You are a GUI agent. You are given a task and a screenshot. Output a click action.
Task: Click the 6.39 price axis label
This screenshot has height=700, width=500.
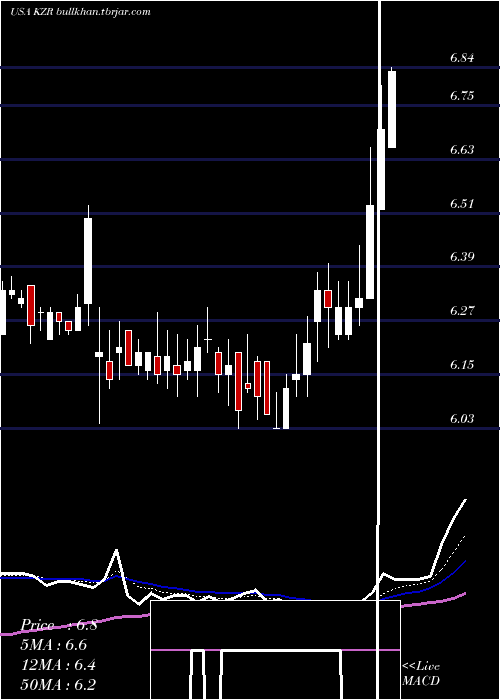(x=462, y=257)
